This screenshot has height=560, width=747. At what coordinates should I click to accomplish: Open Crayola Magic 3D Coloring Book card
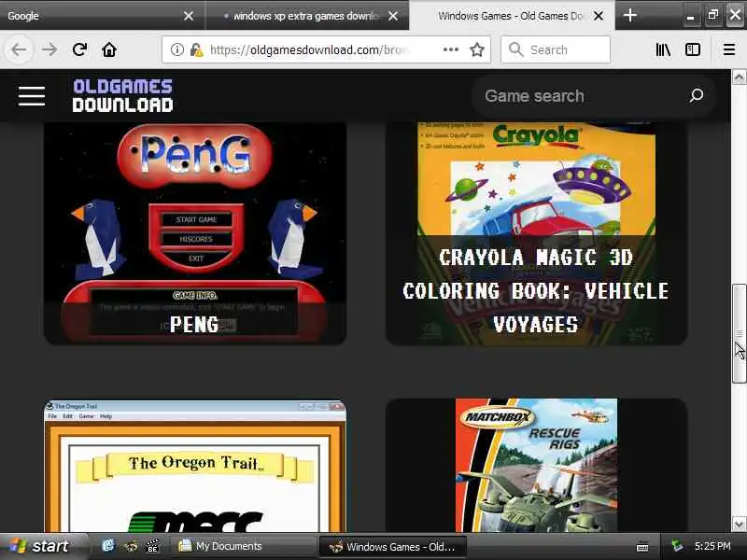pos(536,232)
